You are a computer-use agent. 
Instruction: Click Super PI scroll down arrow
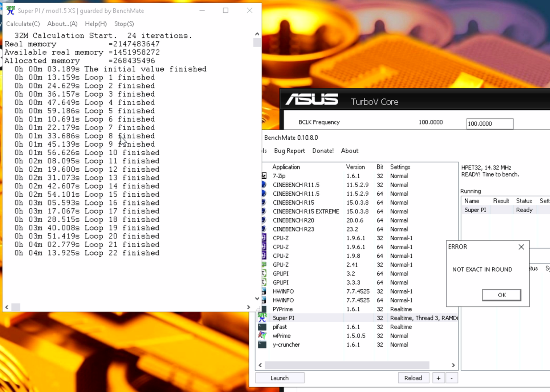257,299
